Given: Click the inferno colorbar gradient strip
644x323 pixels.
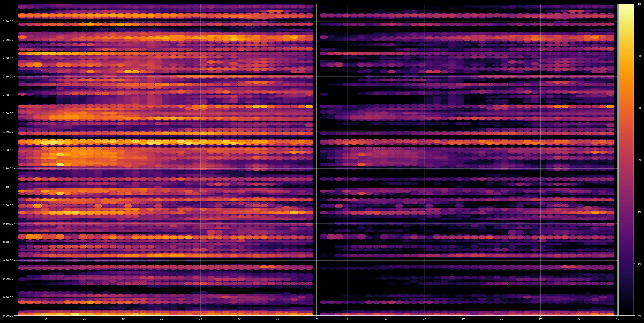Looking at the screenshot, I should pos(626,160).
